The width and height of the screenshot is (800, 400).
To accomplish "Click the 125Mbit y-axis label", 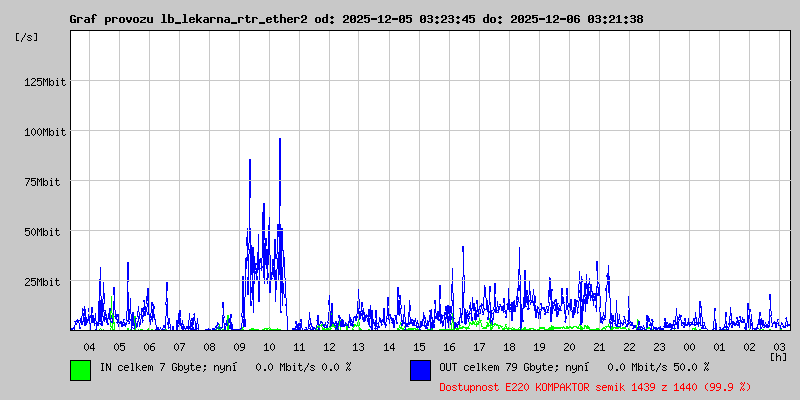I will pos(45,82).
